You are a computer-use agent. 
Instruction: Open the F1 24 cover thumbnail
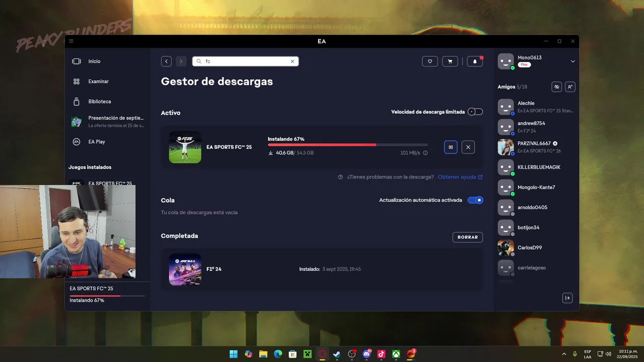(x=185, y=269)
